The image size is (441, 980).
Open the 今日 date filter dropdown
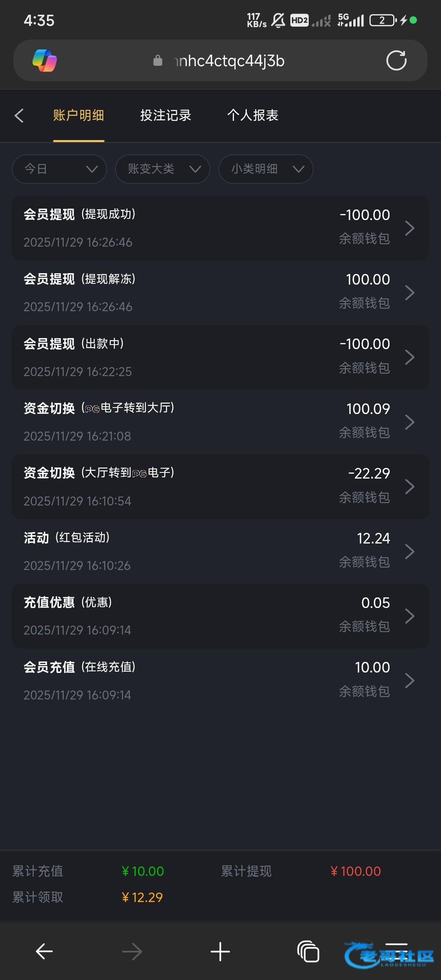tap(60, 169)
